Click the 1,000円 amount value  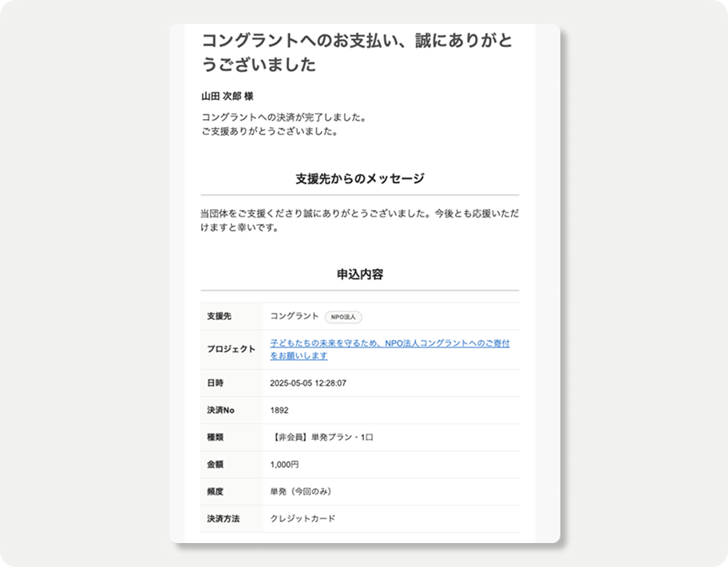click(285, 464)
